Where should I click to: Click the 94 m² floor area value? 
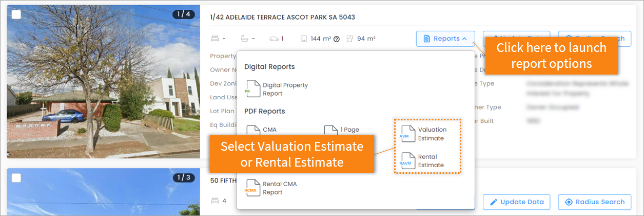point(366,39)
